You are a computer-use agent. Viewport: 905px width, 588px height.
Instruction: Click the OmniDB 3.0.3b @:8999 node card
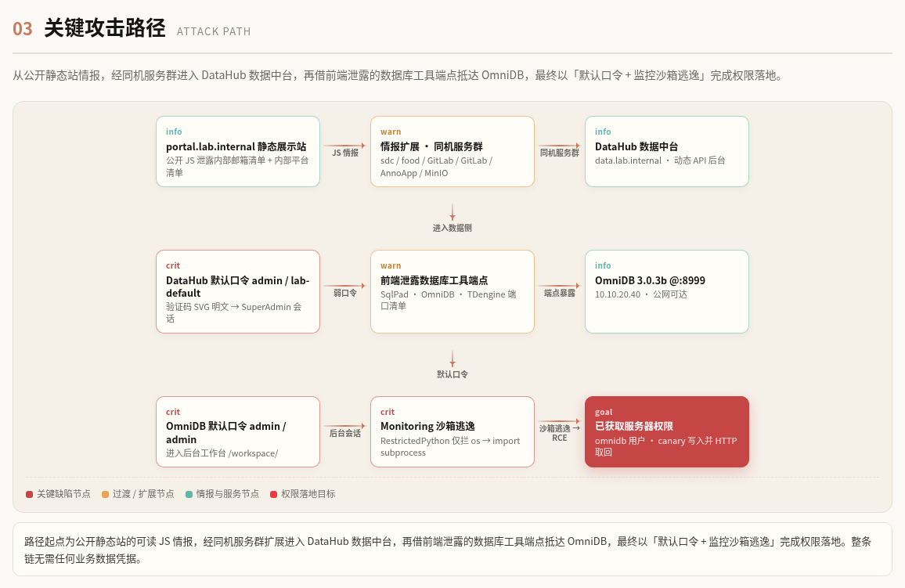[x=667, y=291]
